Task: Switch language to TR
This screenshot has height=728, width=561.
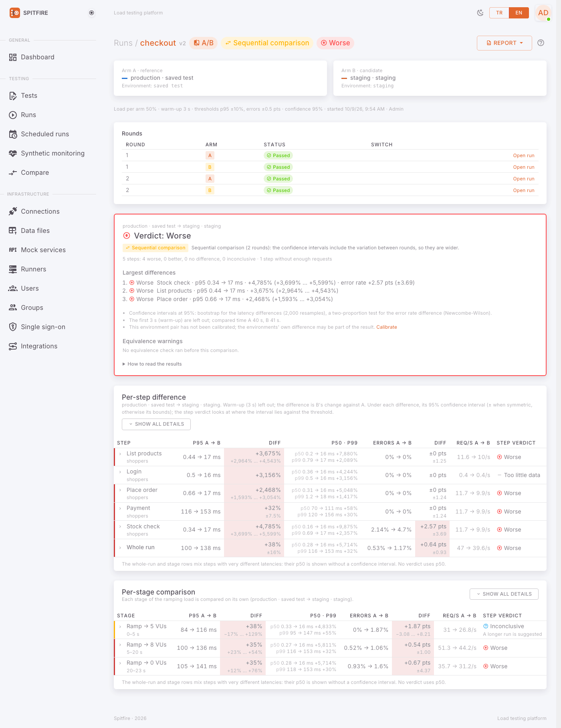Action: pos(499,13)
